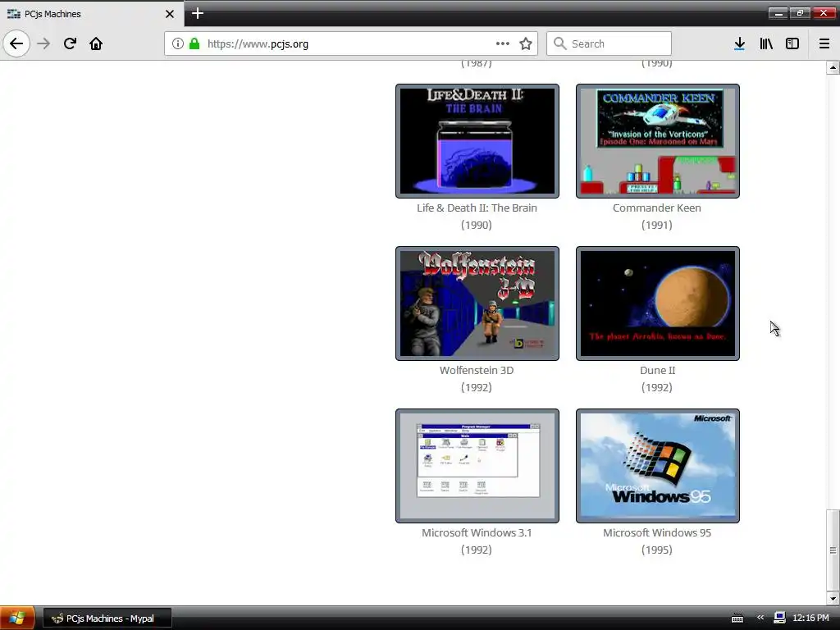The width and height of the screenshot is (840, 630).
Task: Launch the Wolfenstein 3D thumbnail
Action: tap(477, 304)
